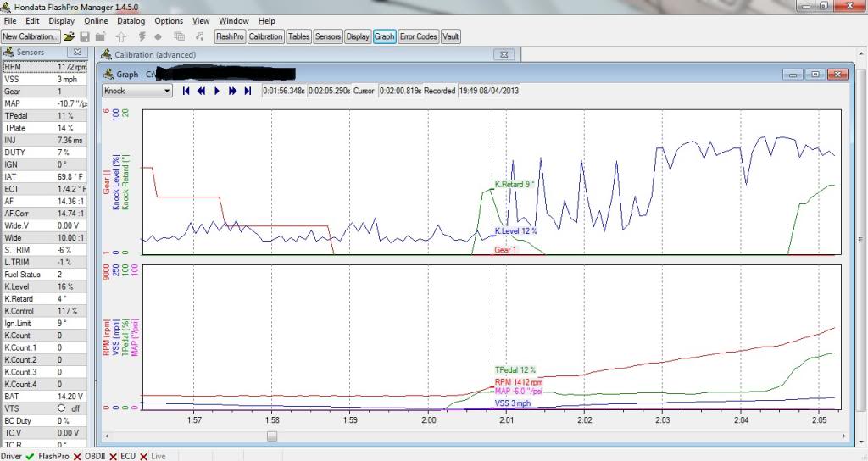The width and height of the screenshot is (868, 461).
Task: Select the K.Retard sensor row
Action: point(44,299)
